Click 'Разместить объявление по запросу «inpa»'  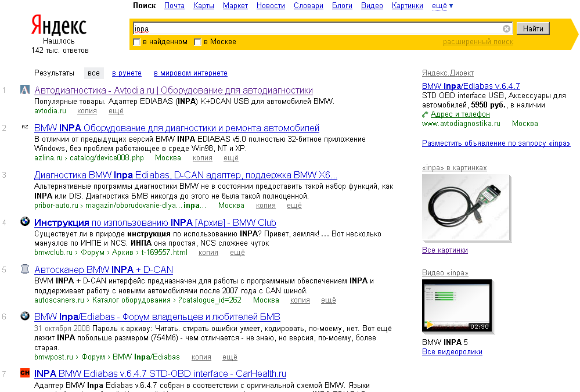496,143
